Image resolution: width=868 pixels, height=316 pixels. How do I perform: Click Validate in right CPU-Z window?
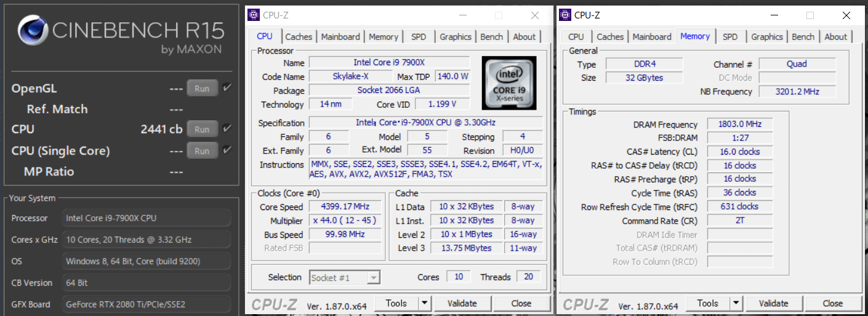[x=773, y=303]
